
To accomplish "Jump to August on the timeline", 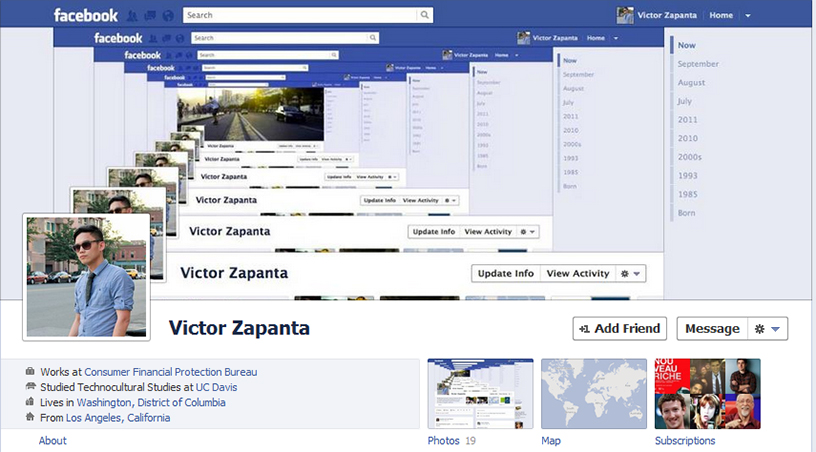I will [691, 83].
